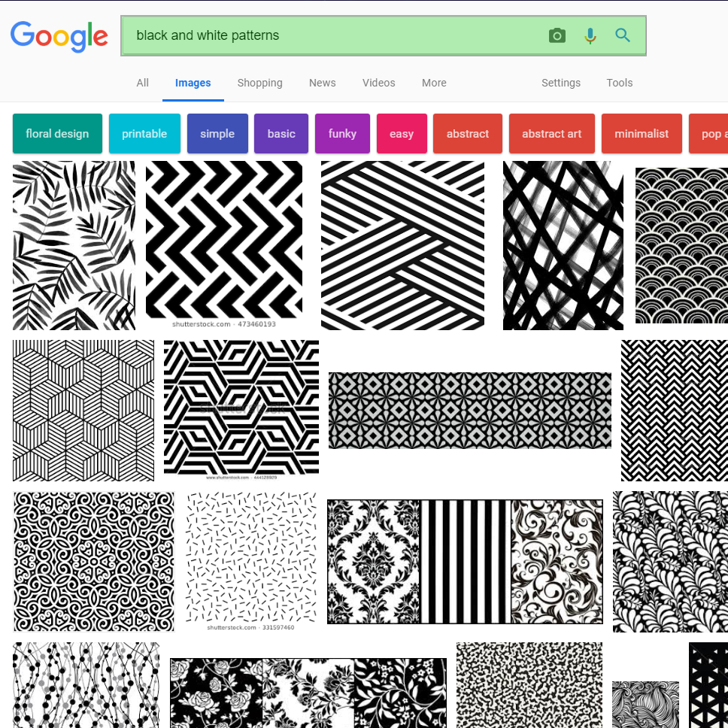728x728 pixels.
Task: Click the camera search-by-image icon
Action: click(x=557, y=35)
